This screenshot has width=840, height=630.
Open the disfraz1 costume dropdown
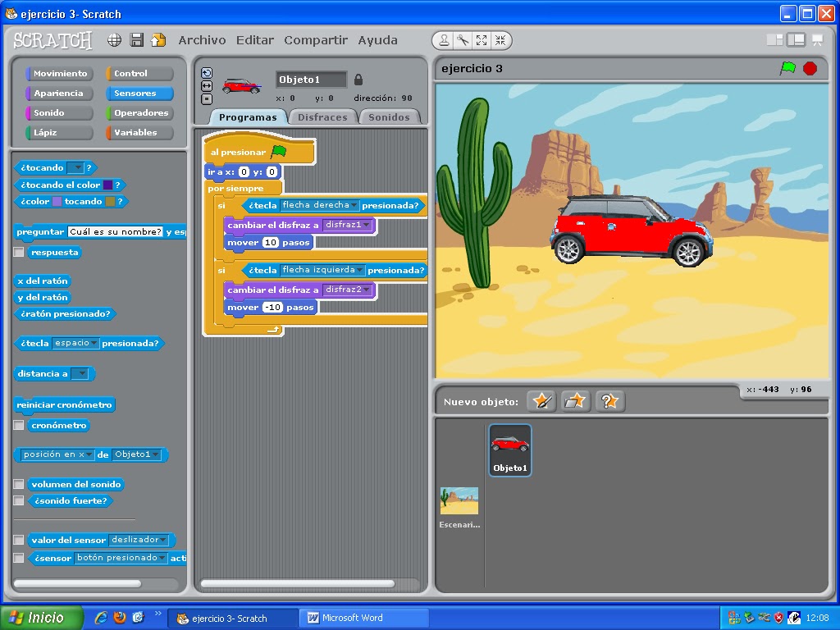click(348, 225)
